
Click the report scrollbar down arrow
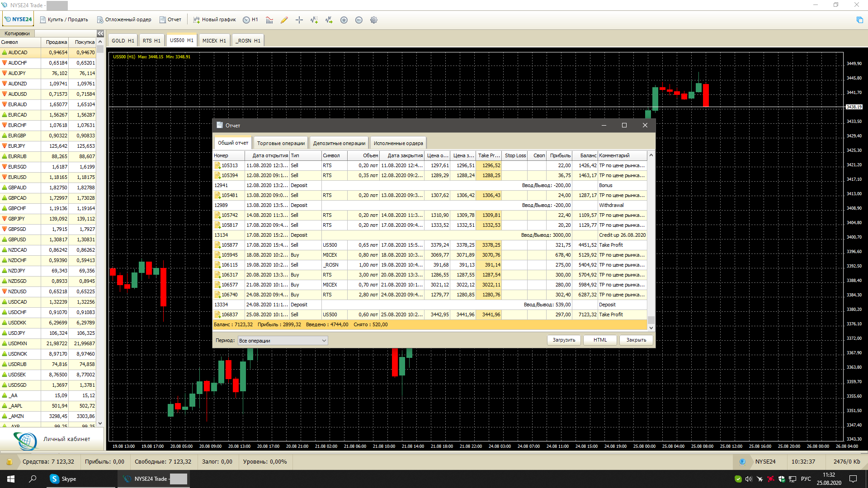pyautogui.click(x=651, y=328)
